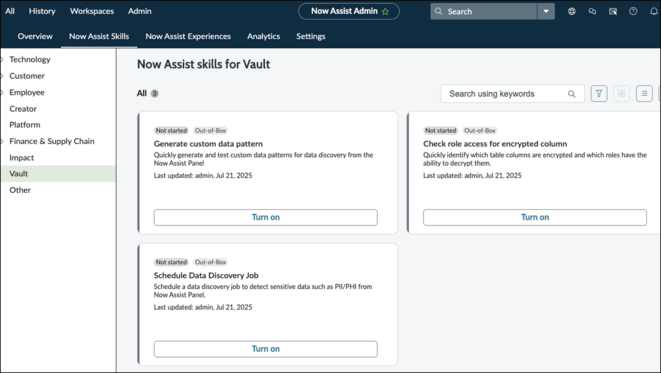Expand the Customer category
This screenshot has width=661, height=373.
point(2,76)
